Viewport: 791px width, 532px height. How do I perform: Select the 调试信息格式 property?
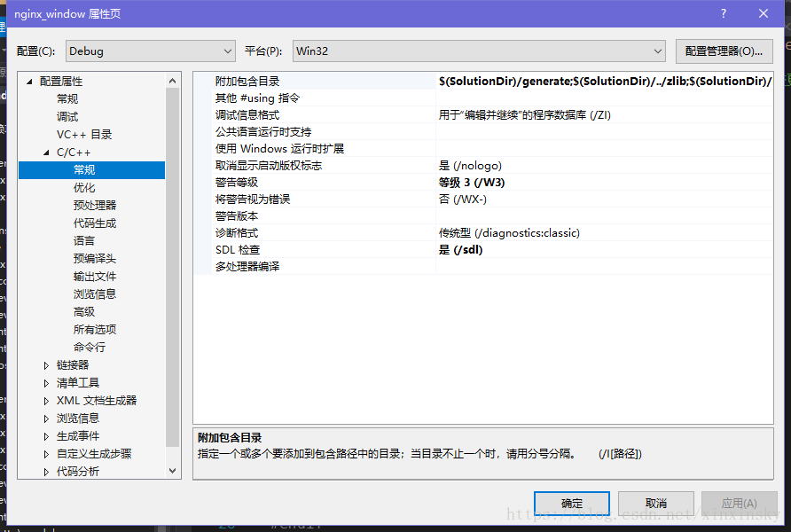[x=247, y=115]
